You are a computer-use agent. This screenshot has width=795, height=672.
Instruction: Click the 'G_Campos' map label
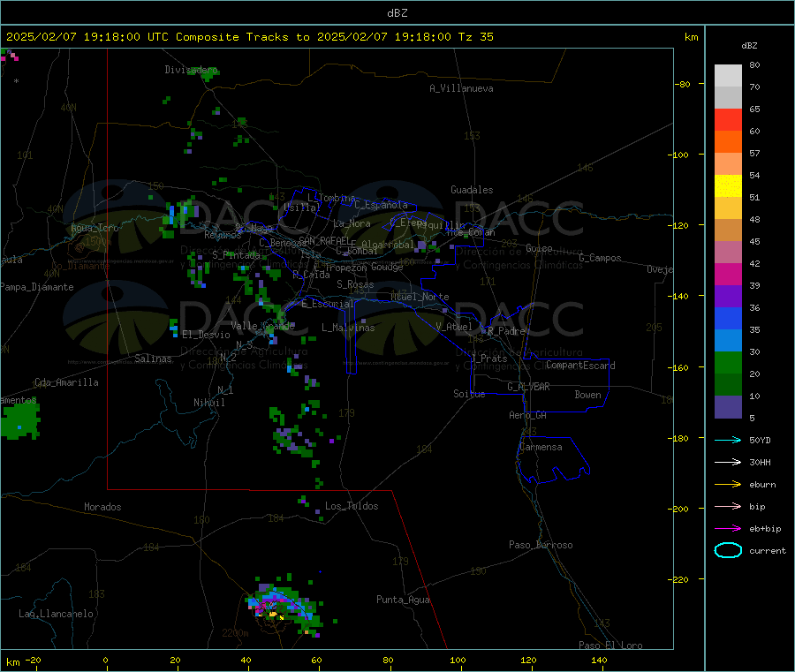(x=601, y=258)
